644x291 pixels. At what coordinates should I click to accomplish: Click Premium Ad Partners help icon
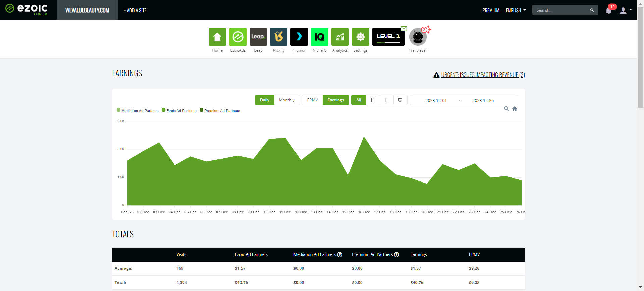[396, 254]
